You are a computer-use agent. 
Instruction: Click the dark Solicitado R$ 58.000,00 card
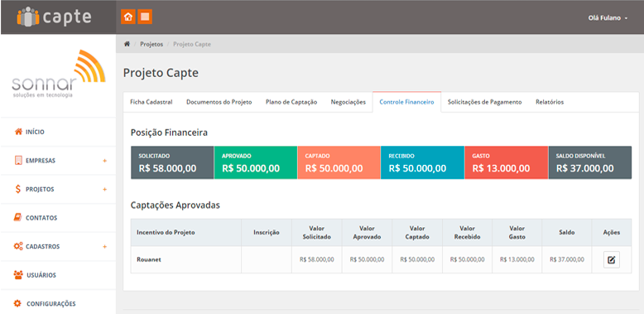(x=172, y=162)
